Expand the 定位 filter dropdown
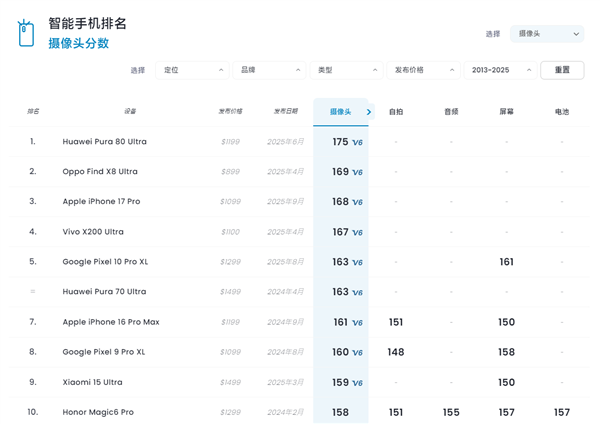 click(x=193, y=70)
